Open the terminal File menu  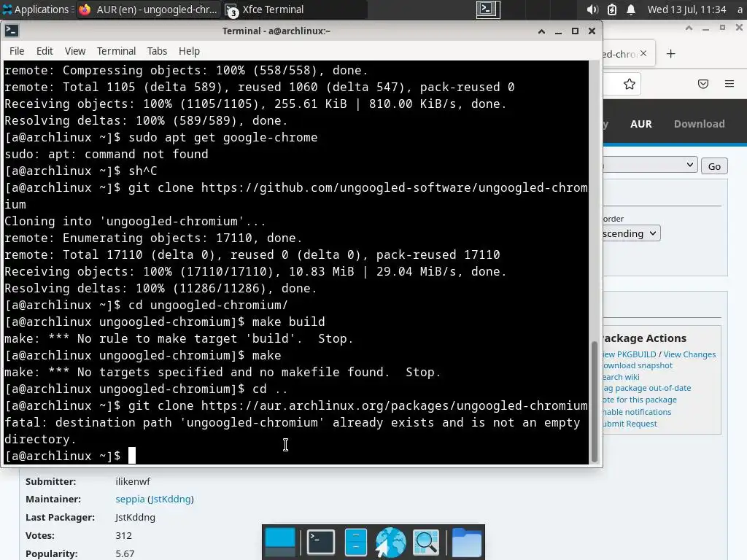(17, 51)
